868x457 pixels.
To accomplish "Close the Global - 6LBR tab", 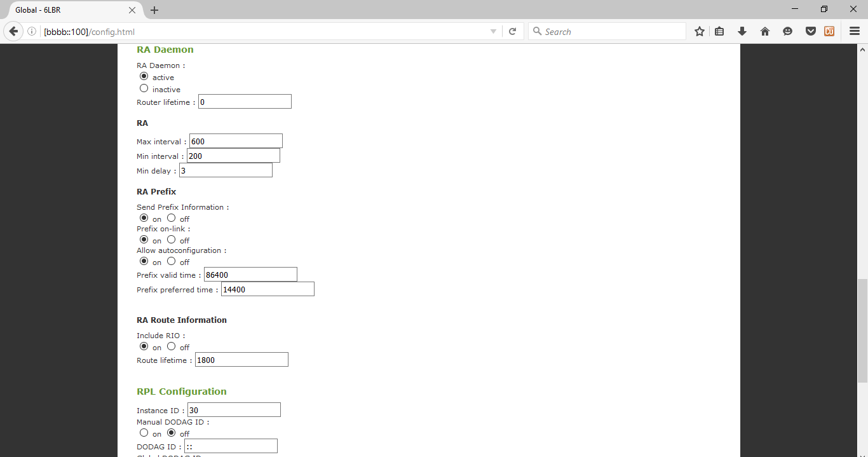I will click(x=132, y=10).
